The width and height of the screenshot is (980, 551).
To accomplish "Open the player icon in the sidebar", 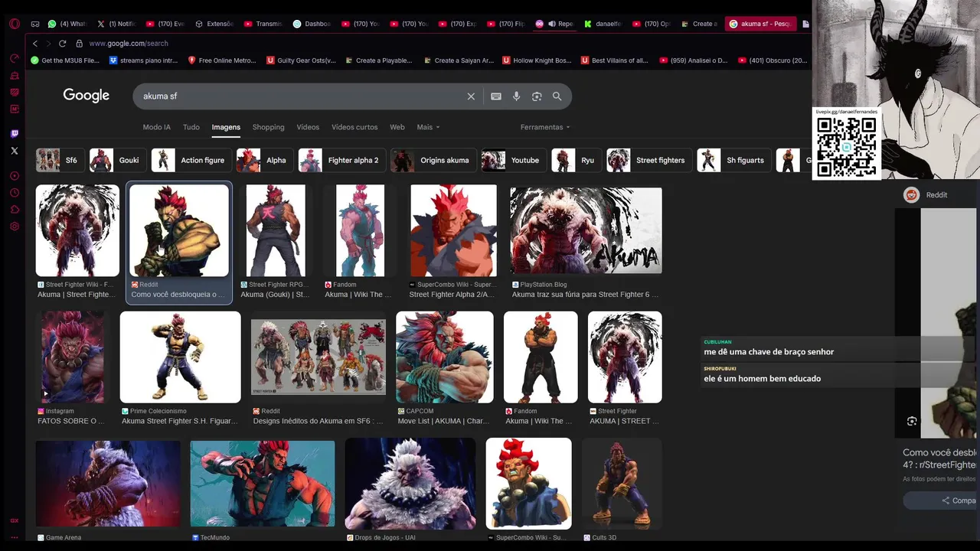I will click(14, 176).
